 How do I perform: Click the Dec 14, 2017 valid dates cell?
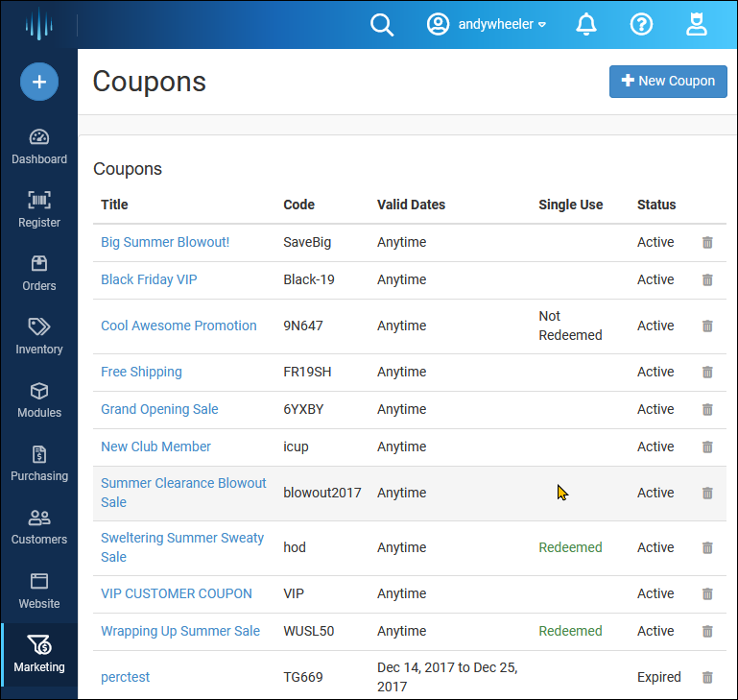coord(447,677)
